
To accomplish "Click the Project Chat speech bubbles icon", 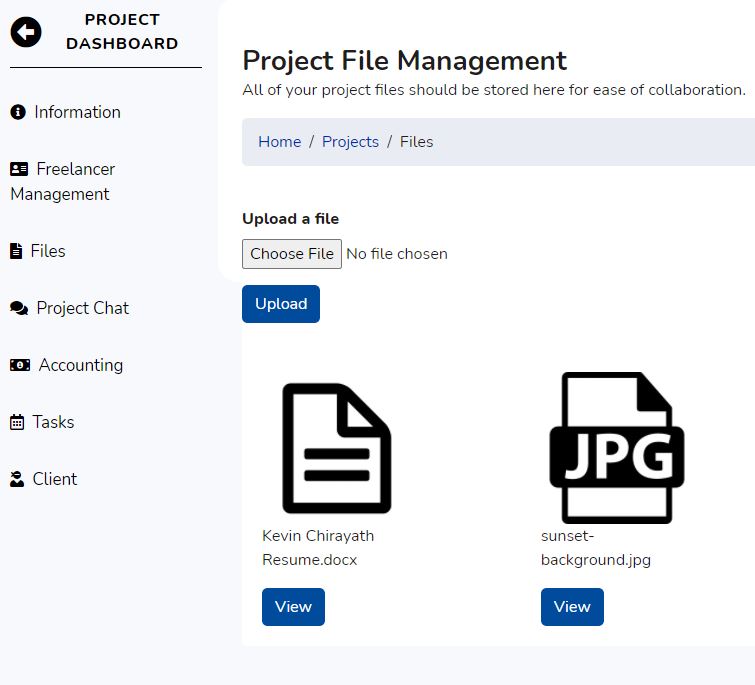I will click(x=19, y=308).
